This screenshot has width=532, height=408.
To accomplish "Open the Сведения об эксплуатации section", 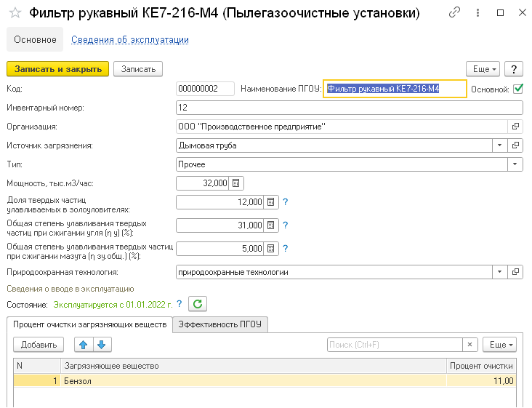I will pos(130,40).
